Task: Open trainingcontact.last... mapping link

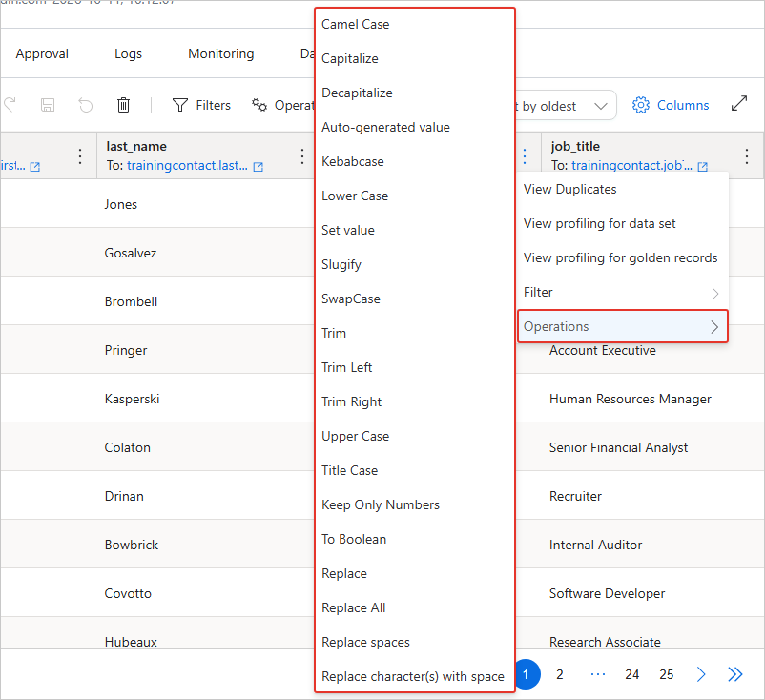Action: point(187,165)
